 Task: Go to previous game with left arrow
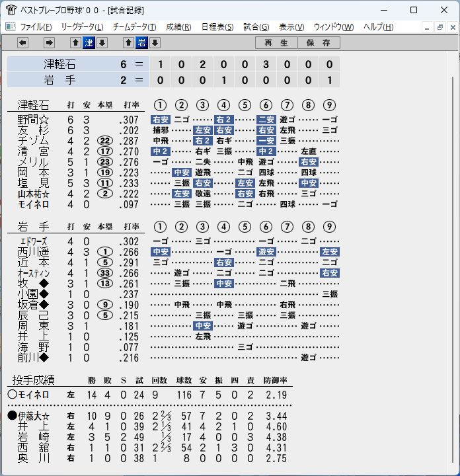coord(22,43)
